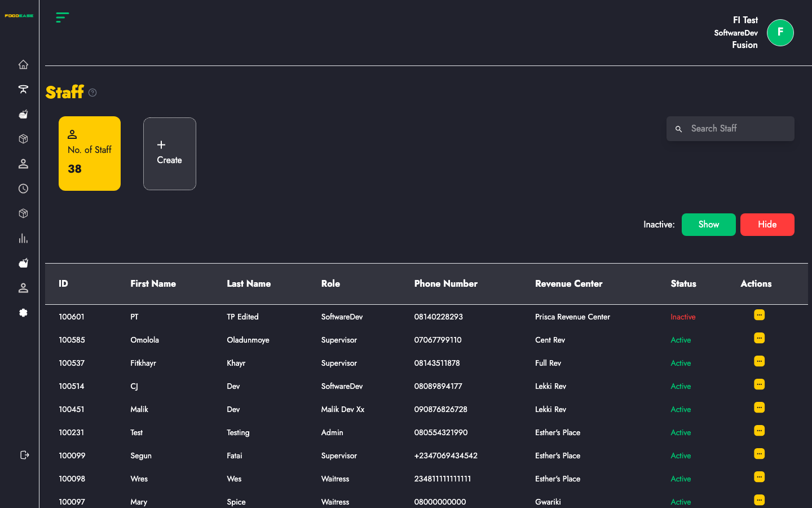Click the Role column header

(x=330, y=284)
